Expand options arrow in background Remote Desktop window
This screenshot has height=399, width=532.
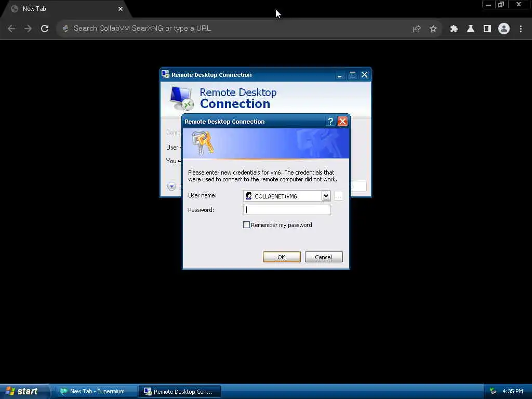(171, 187)
